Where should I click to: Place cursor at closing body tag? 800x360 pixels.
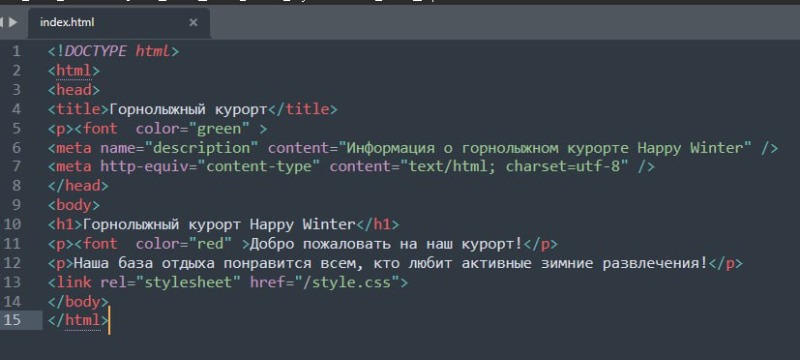click(x=79, y=302)
